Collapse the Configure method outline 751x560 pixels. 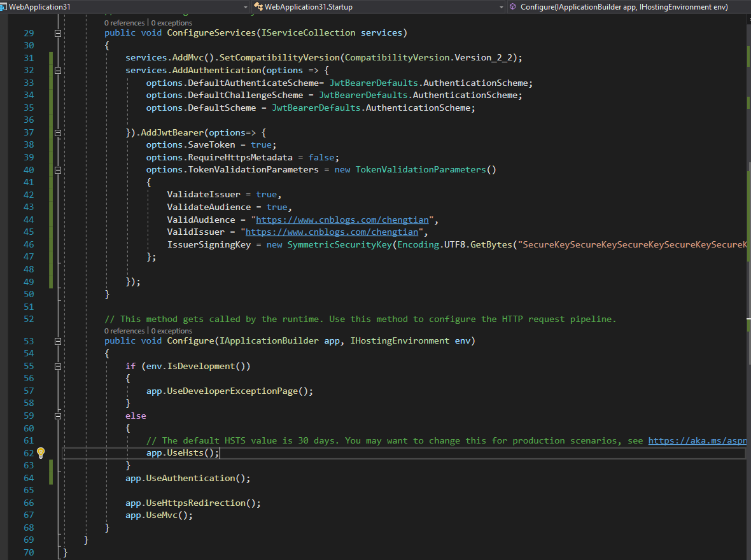coord(58,341)
